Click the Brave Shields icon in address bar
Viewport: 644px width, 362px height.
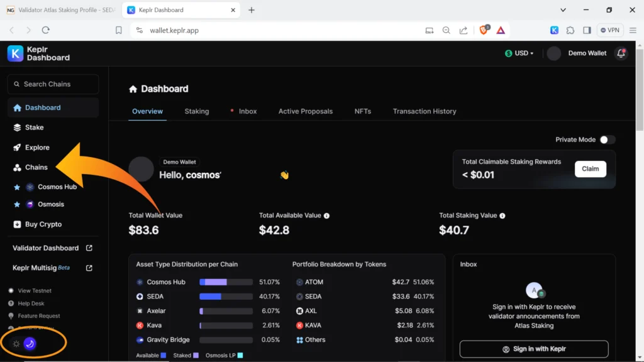click(x=484, y=30)
